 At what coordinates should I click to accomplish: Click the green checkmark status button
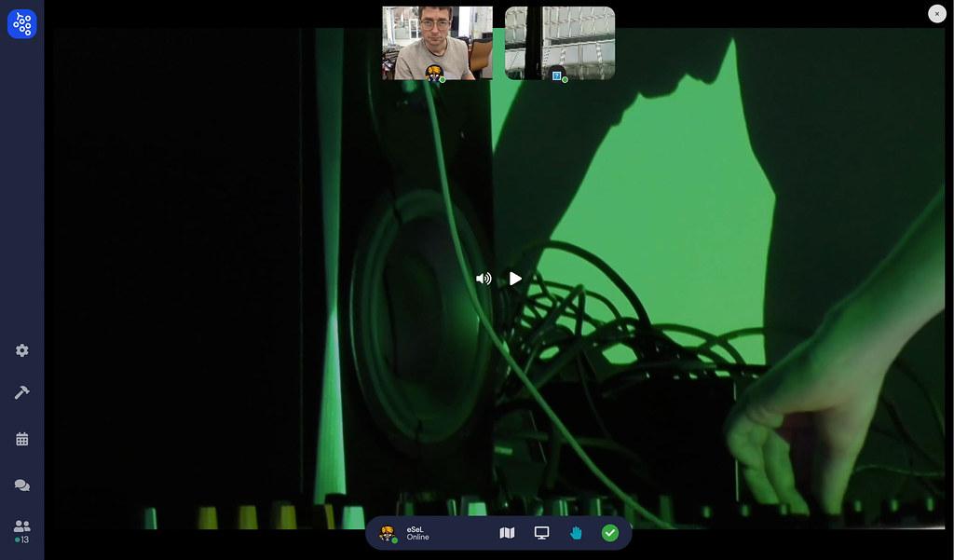tap(609, 533)
